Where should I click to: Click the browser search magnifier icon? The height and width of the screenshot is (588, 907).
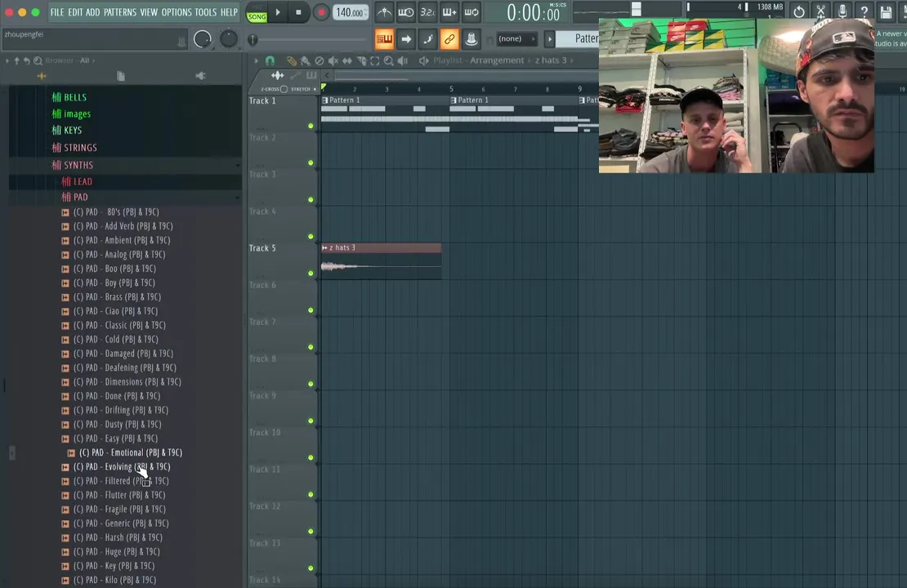click(x=38, y=60)
